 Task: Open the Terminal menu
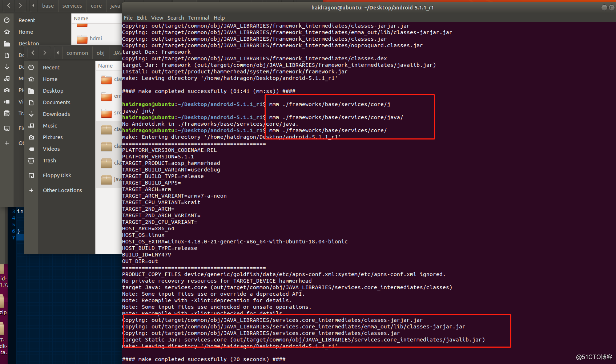[x=199, y=18]
